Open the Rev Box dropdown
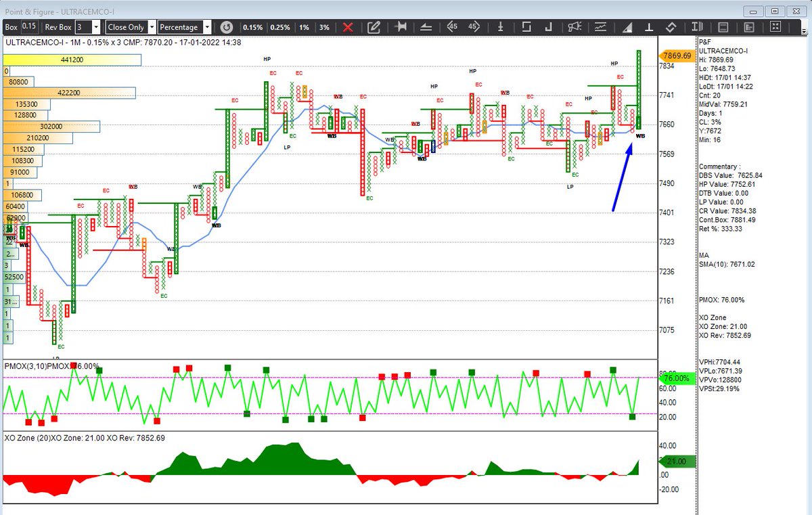 click(x=97, y=27)
